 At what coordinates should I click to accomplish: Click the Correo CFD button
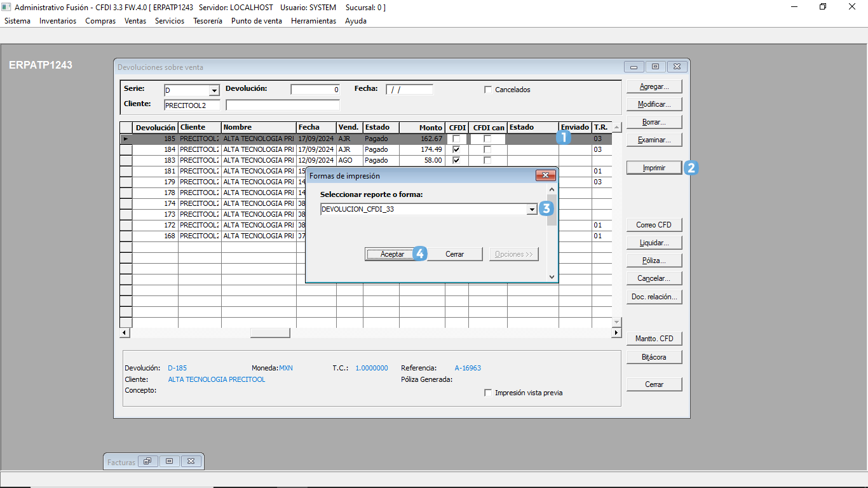[x=654, y=225]
